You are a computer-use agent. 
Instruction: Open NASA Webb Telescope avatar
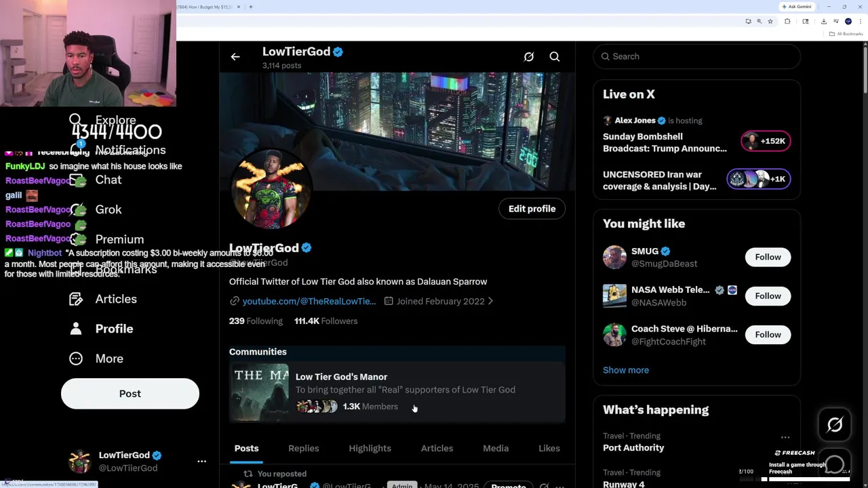(x=614, y=296)
